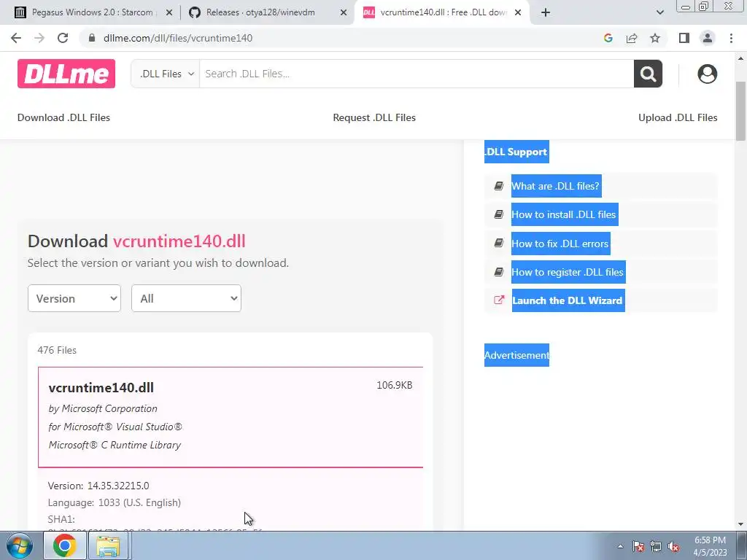Click the Advertisement label

[516, 355]
